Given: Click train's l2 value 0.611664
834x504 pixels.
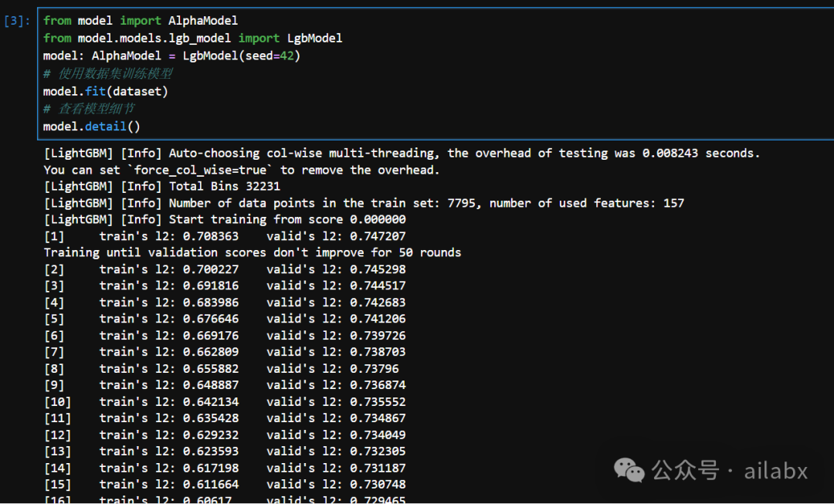Looking at the screenshot, I should click(x=211, y=485).
